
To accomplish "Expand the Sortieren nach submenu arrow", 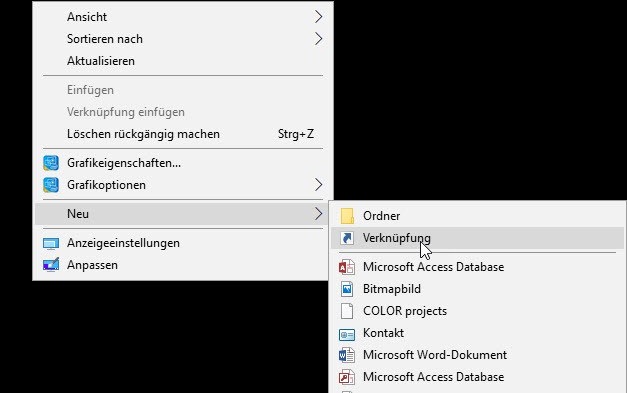I will [318, 39].
